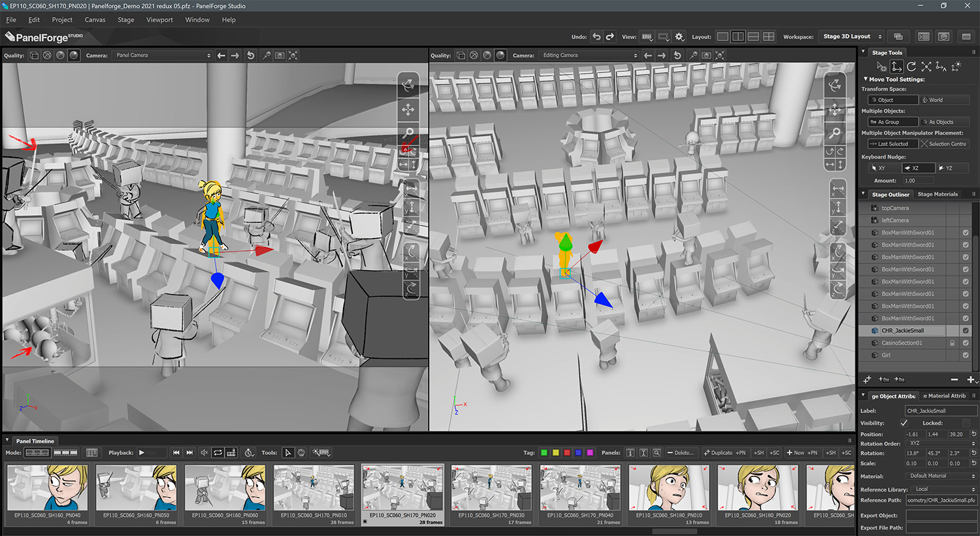Set Keyboard Nudge plane to YZ

click(x=953, y=168)
